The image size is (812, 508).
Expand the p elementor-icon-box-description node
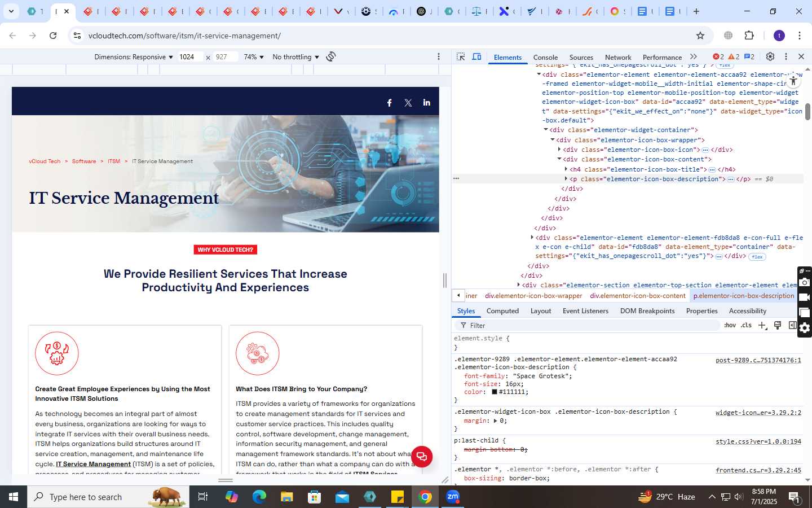tap(566, 179)
